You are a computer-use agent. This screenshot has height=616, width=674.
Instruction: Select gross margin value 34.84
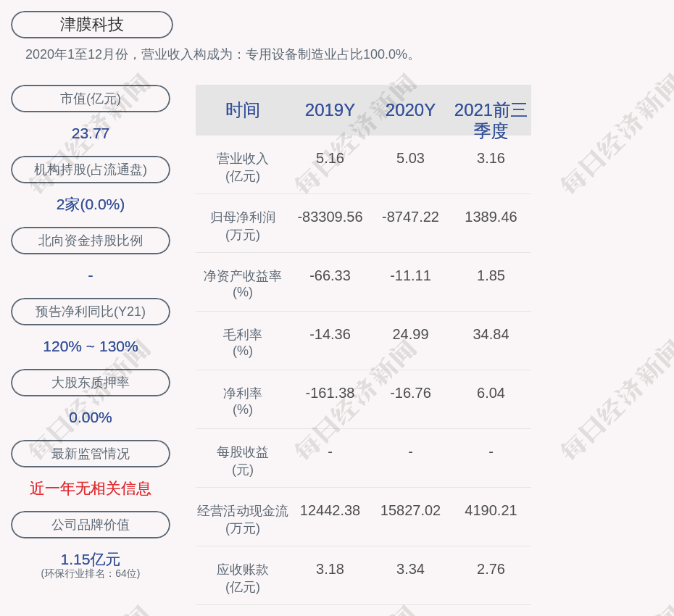pyautogui.click(x=491, y=334)
